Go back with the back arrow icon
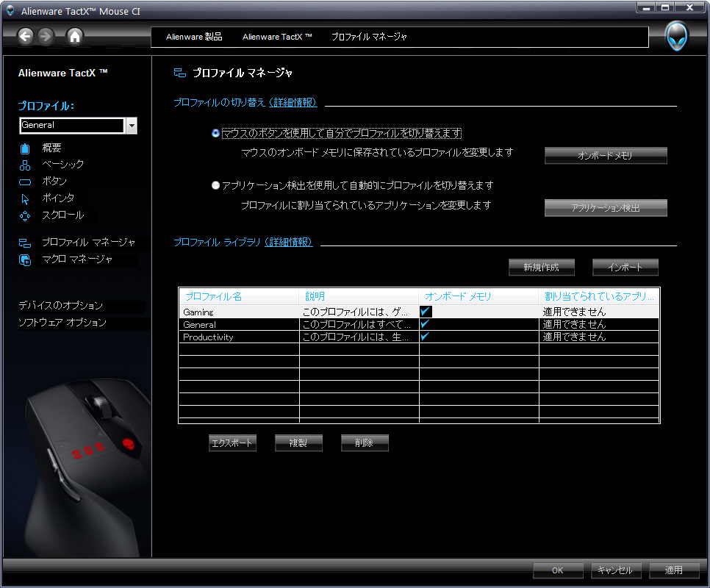The height and width of the screenshot is (588, 710). click(25, 36)
